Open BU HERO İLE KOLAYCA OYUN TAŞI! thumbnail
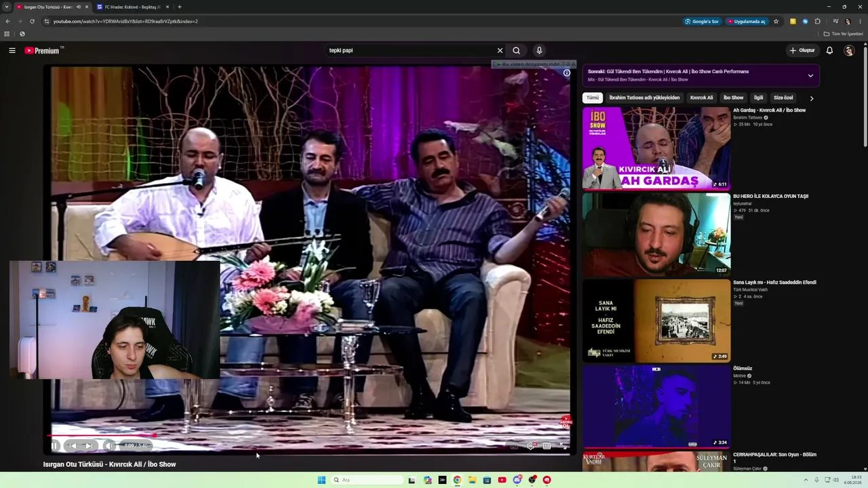Viewport: 868px width, 488px height. (x=656, y=235)
